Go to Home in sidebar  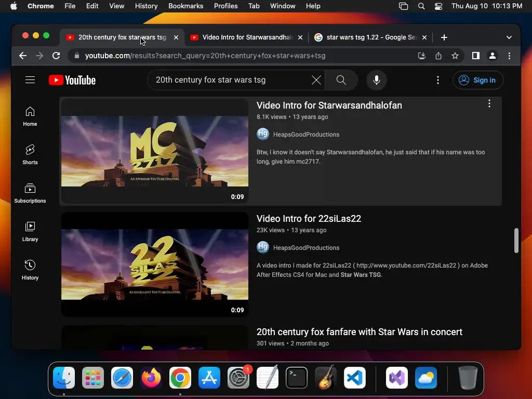click(x=30, y=116)
